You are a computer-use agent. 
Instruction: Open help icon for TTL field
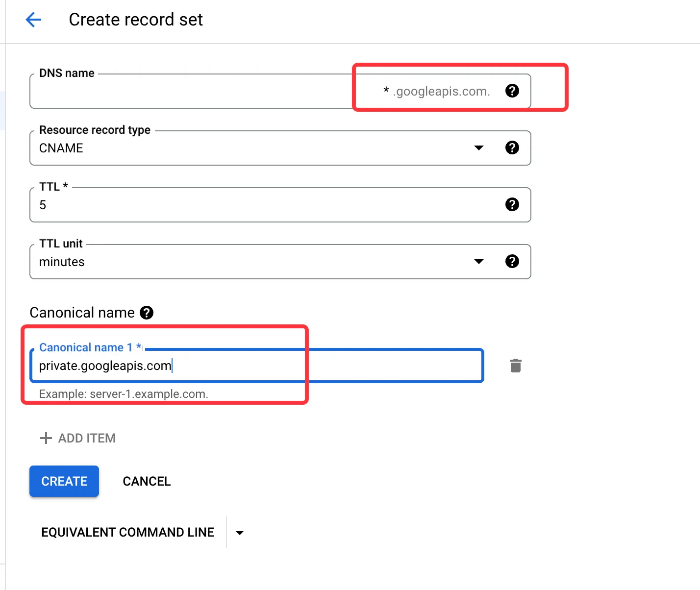(x=512, y=204)
